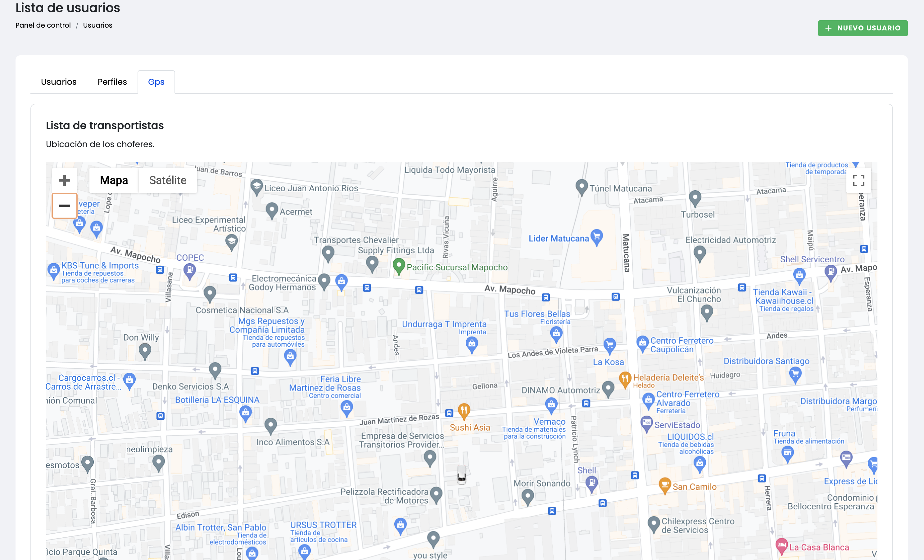
Task: Open the Morir Sonando location pin
Action: coord(528,498)
